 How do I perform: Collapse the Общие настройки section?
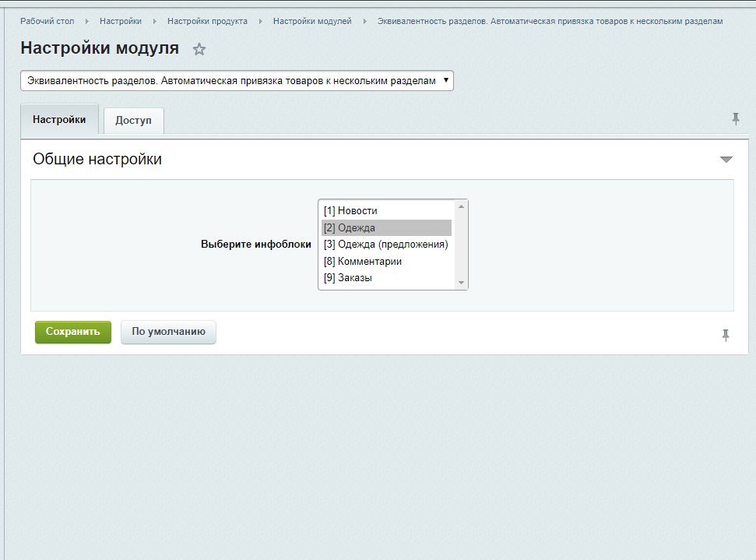[x=726, y=160]
